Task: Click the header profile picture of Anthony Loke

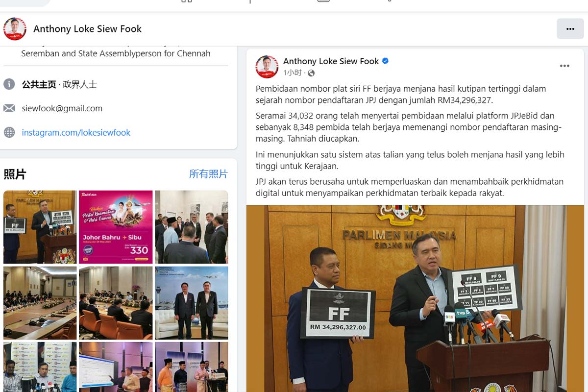Action: 15,29
